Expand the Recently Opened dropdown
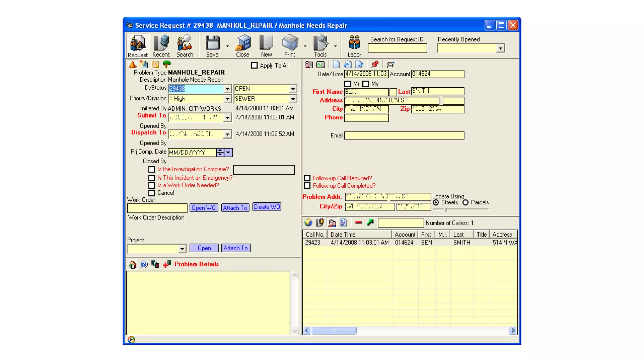644x362 pixels. pyautogui.click(x=500, y=48)
